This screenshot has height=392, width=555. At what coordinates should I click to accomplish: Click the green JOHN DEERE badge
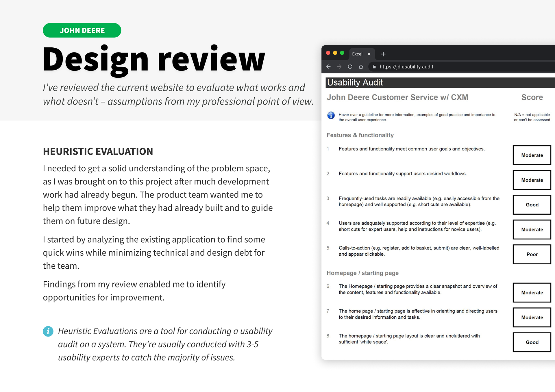[82, 30]
